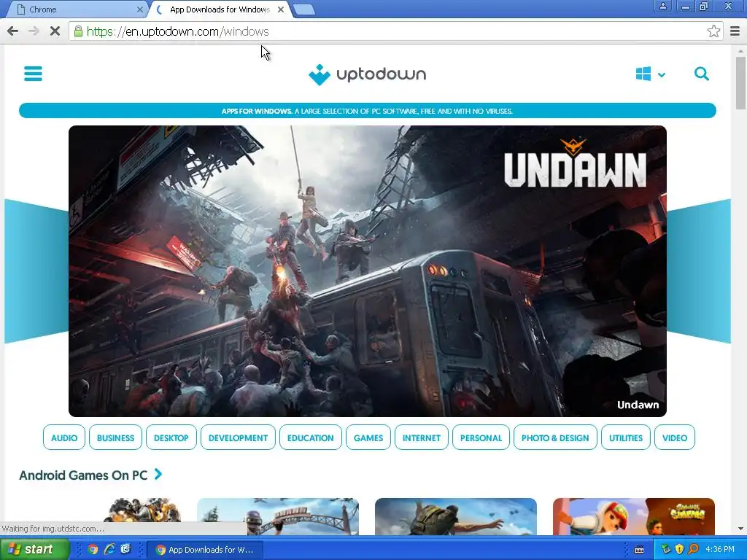Screen dimensions: 747x560
Task: Click the on-screen keyboard tray icon
Action: 639,550
